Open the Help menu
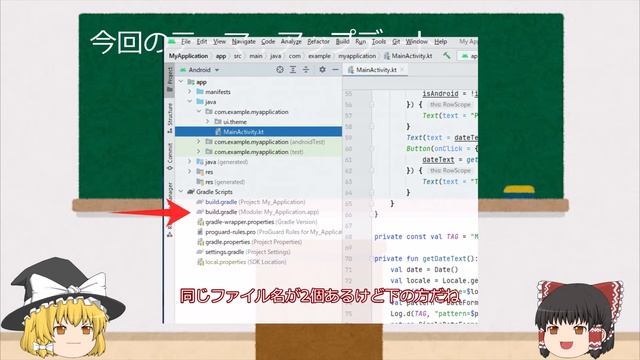This screenshot has height=360, width=640. pos(440,42)
